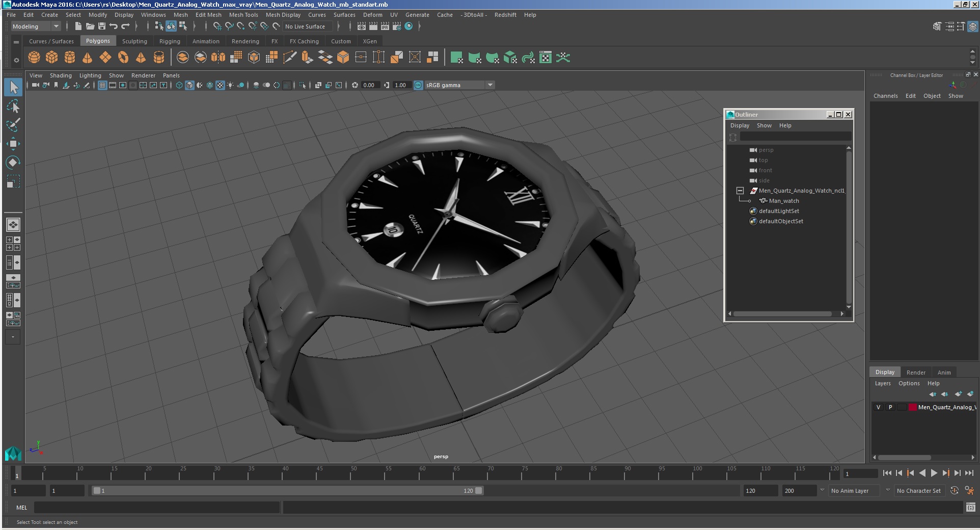Click the MEL script type label
The width and height of the screenshot is (980, 530).
pos(21,508)
